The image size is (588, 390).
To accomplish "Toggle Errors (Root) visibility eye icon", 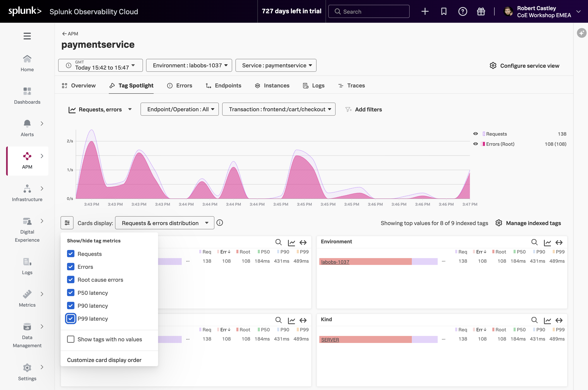I will click(x=476, y=144).
